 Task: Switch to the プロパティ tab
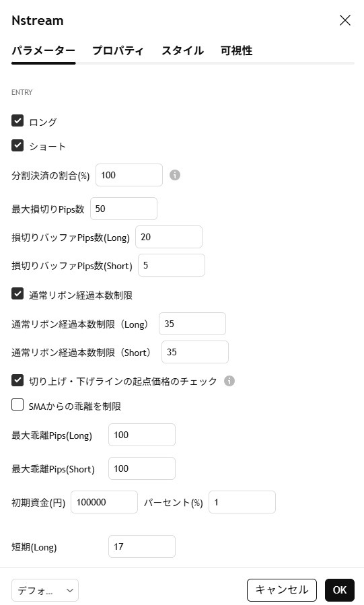click(118, 50)
